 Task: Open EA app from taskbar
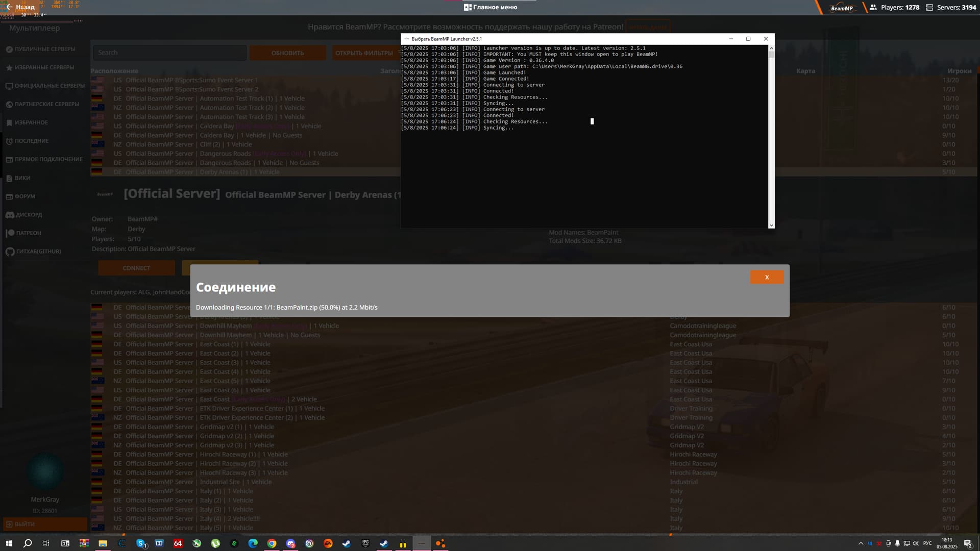328,543
